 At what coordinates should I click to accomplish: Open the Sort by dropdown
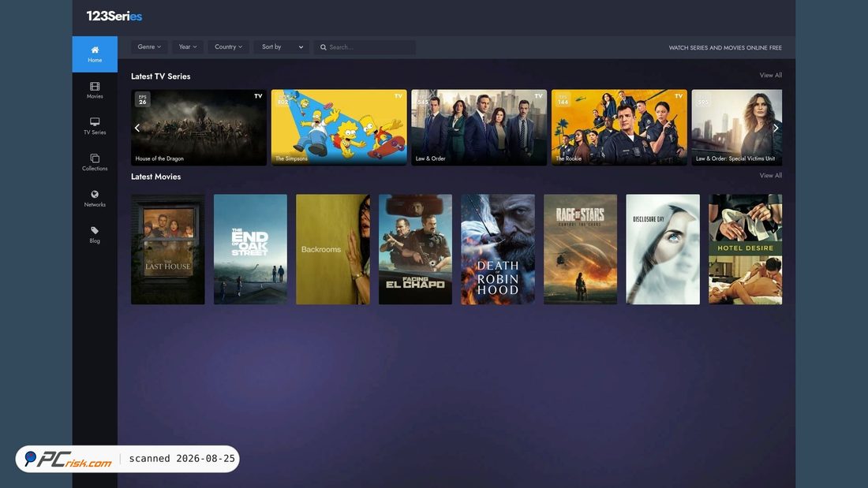click(x=282, y=47)
